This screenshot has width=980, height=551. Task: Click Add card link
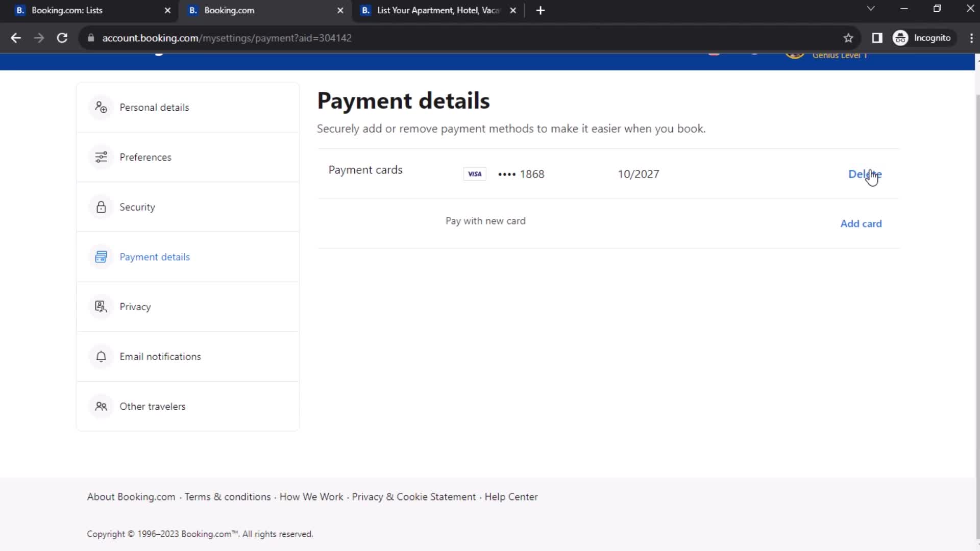click(861, 223)
